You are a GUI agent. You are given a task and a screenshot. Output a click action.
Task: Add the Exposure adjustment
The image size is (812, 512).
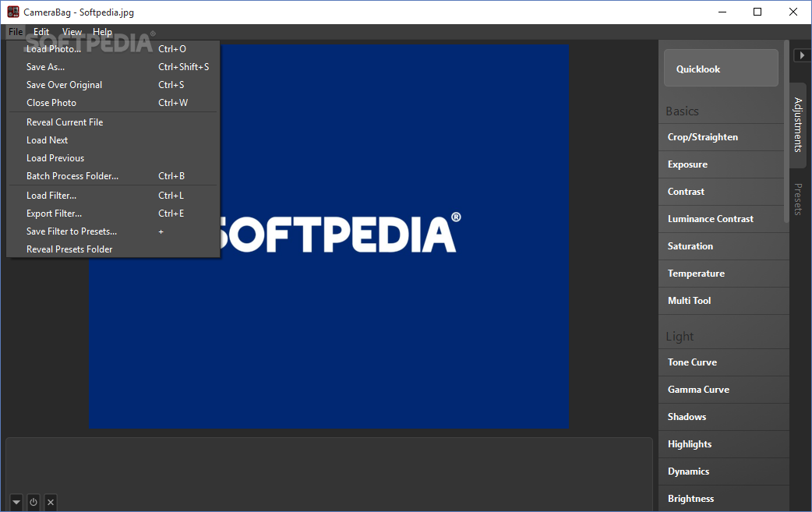click(x=723, y=164)
